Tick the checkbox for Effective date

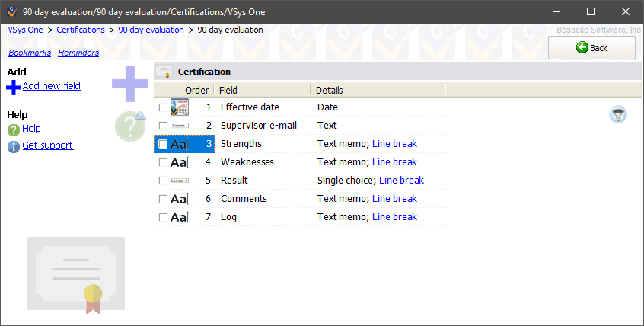coord(163,107)
